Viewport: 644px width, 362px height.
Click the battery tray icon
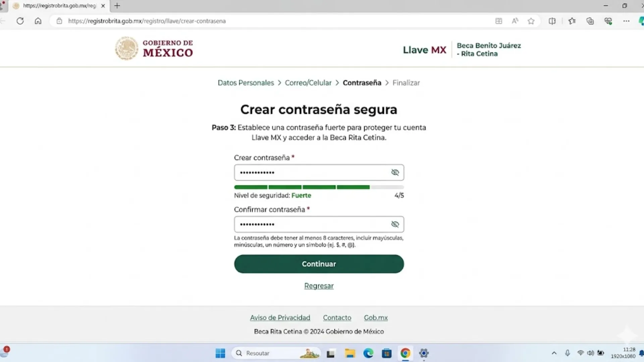[601, 353]
